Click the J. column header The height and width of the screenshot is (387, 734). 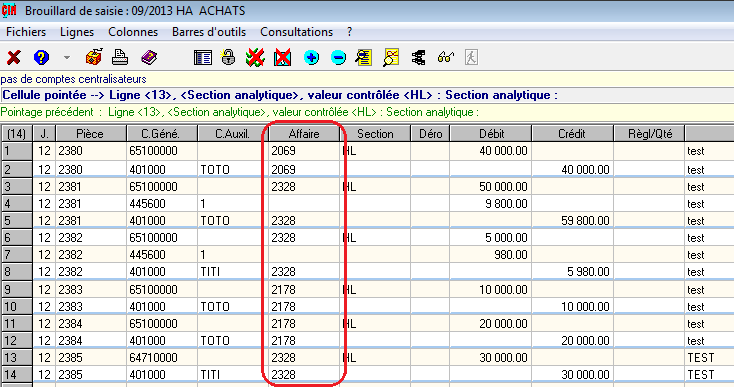[x=44, y=134]
